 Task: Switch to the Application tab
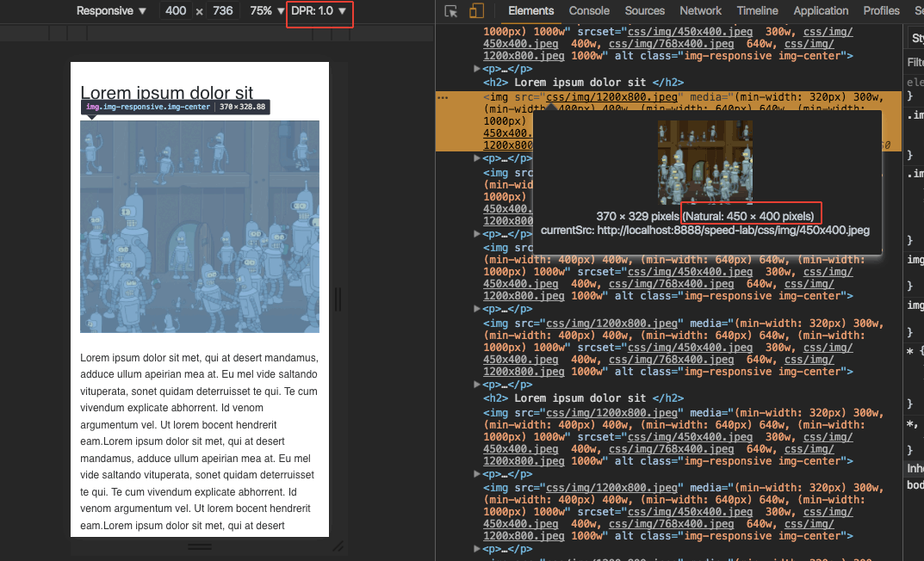[821, 11]
